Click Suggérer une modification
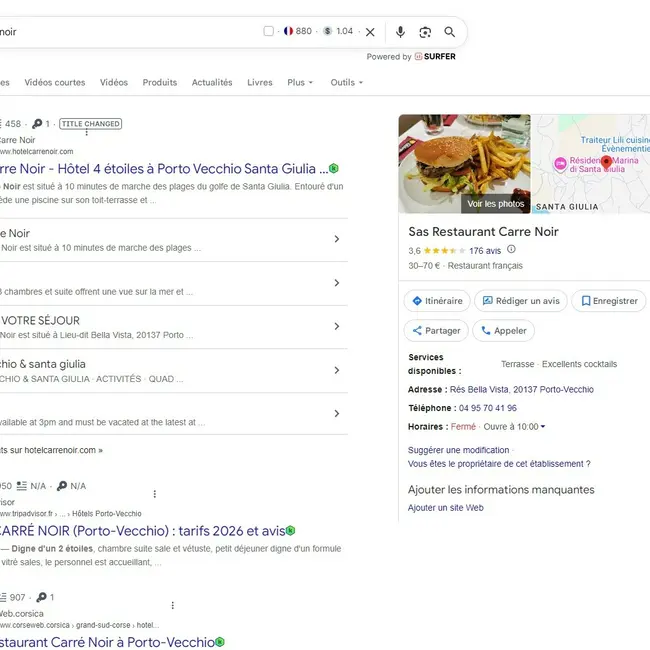Screen dimensions: 650x650 458,450
